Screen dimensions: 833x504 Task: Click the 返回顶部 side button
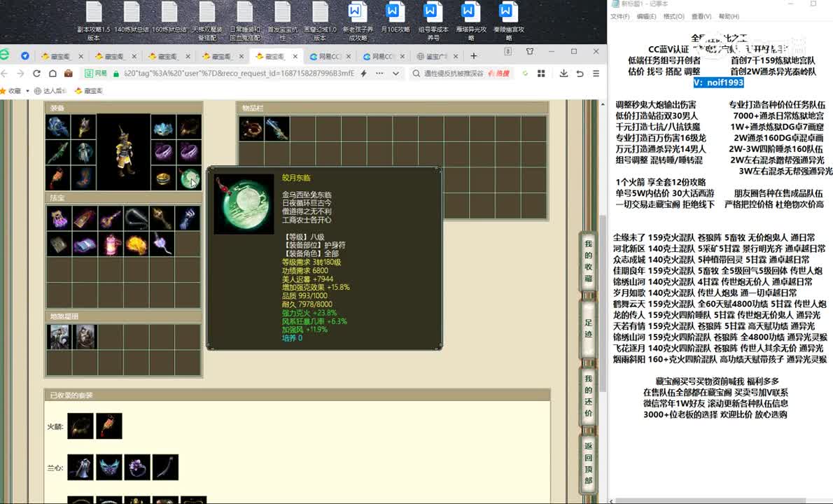pos(588,463)
